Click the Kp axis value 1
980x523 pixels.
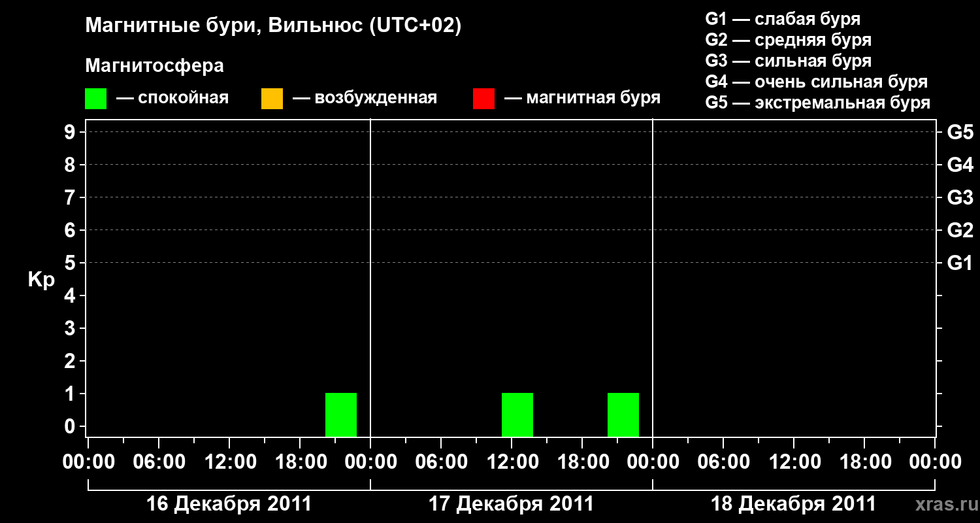coord(71,394)
